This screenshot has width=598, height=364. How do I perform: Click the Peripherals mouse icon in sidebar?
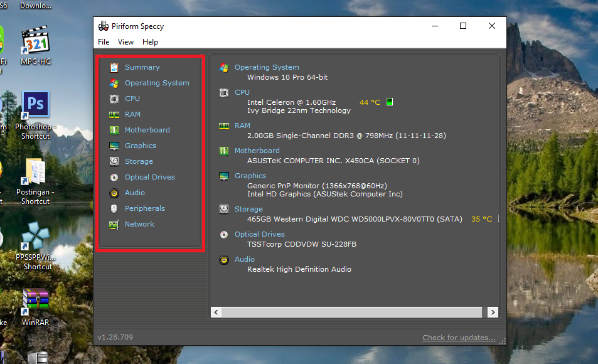click(114, 209)
